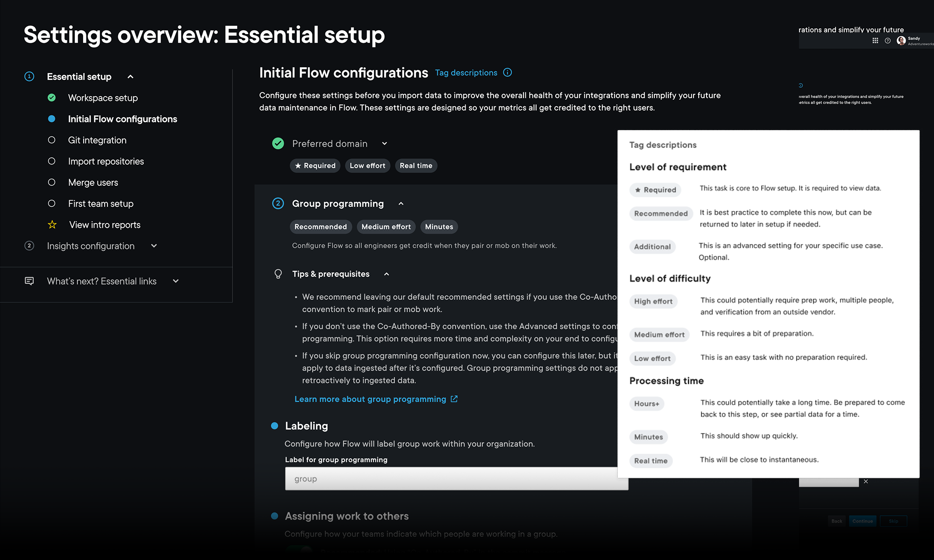Click Sandy's user avatar

(x=901, y=41)
